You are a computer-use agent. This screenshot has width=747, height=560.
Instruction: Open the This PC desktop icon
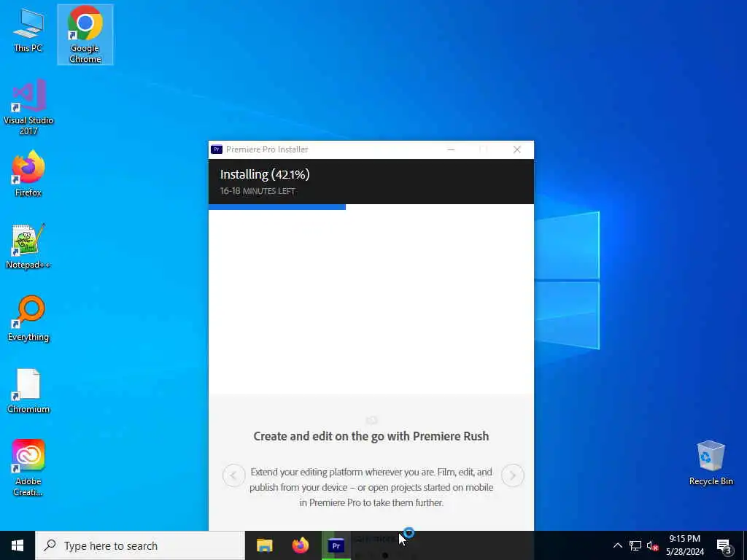click(28, 31)
